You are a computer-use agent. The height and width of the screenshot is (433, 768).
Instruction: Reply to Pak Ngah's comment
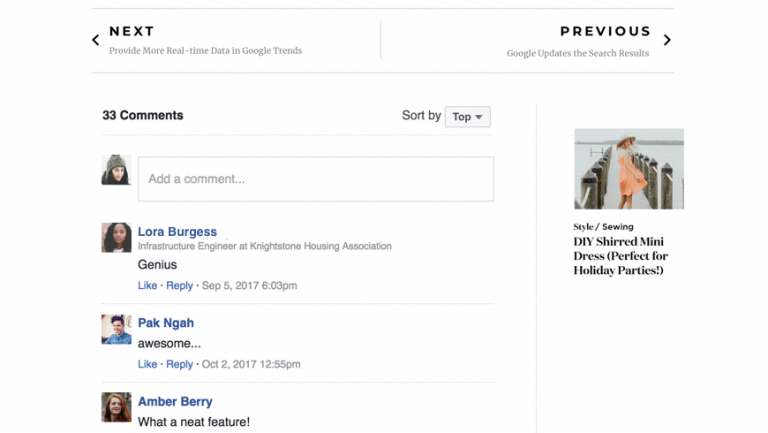179,364
